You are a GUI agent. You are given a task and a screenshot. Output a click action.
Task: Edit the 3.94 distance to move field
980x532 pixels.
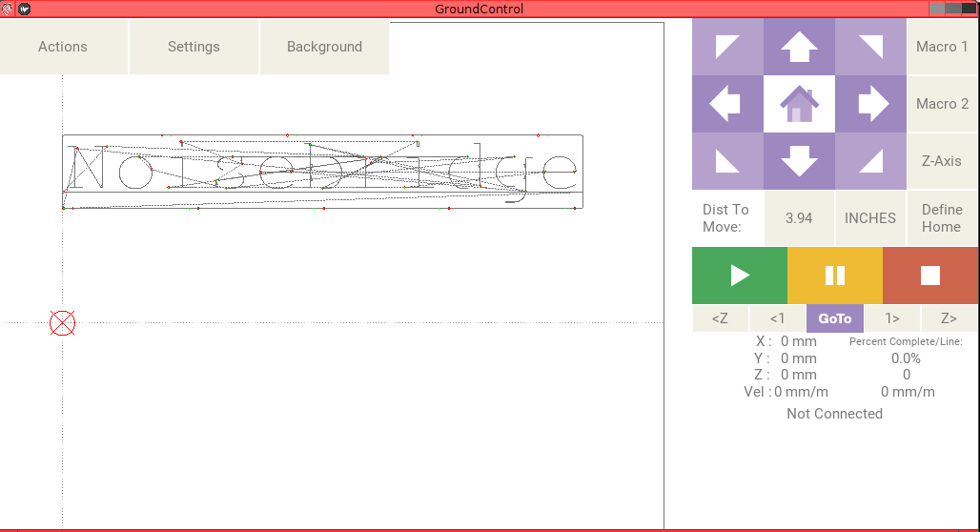click(x=799, y=217)
